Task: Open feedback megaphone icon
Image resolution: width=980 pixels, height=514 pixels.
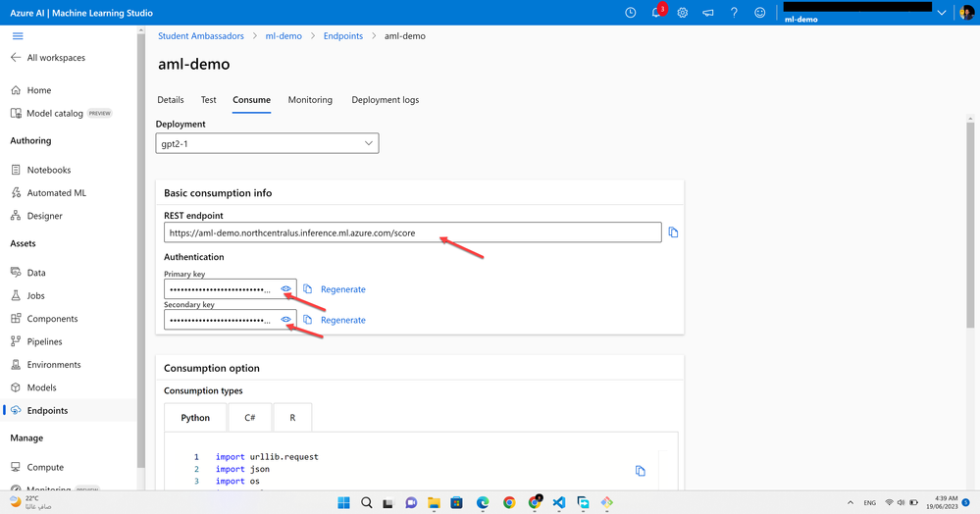Action: pyautogui.click(x=708, y=13)
